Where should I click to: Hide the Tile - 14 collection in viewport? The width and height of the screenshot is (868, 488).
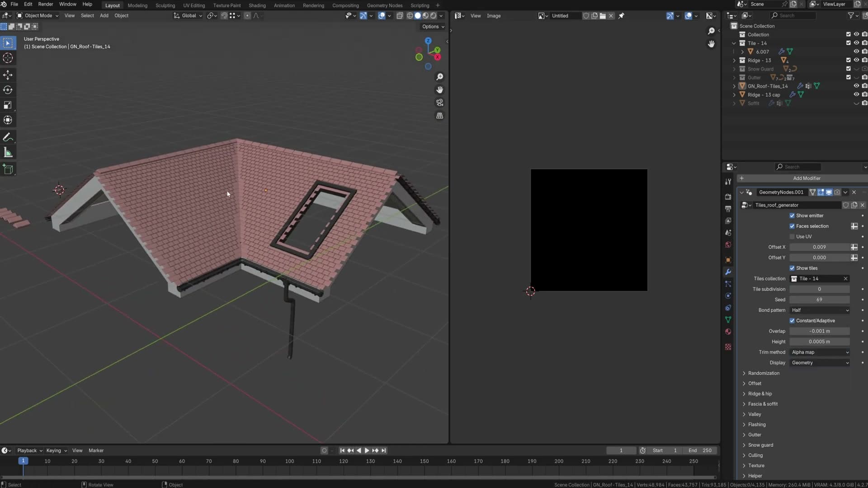coord(856,43)
